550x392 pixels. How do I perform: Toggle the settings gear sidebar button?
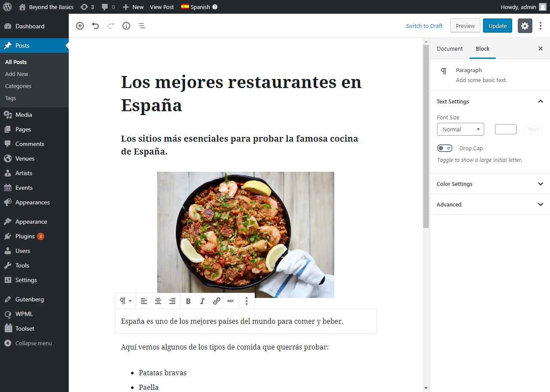pos(525,26)
